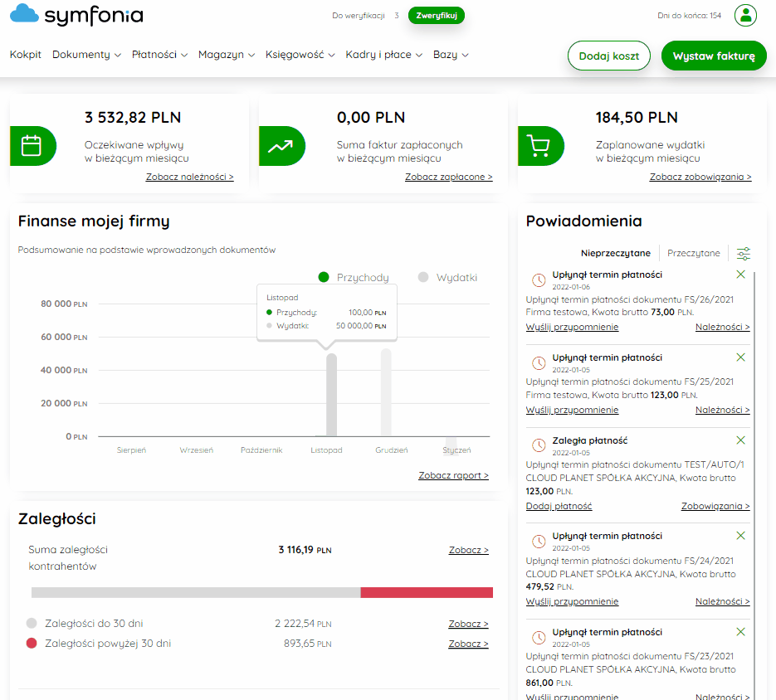Viewport: 776px width, 700px height.
Task: Dismiss notification for document FS/26/2021
Action: pos(740,274)
